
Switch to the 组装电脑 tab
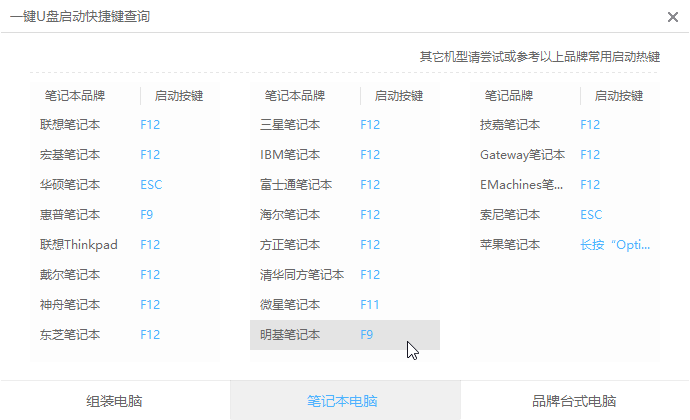click(x=114, y=401)
